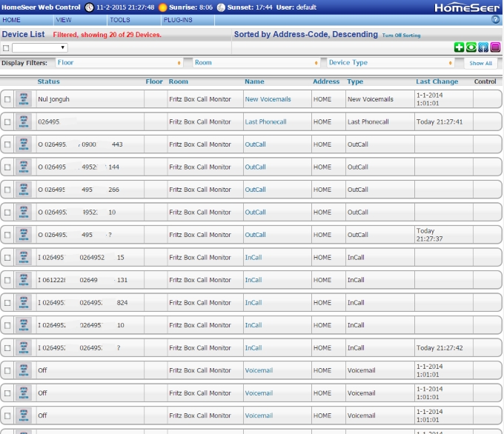
Task: Sort by the Name column header
Action: tap(254, 81)
